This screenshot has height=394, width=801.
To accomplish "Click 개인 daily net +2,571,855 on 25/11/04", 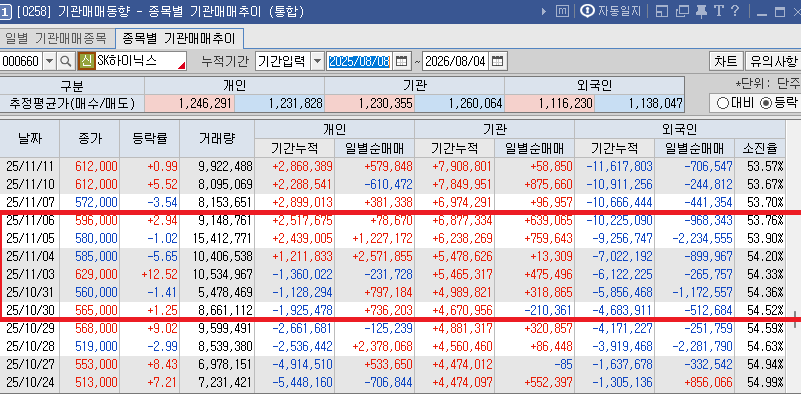I will pos(375,256).
